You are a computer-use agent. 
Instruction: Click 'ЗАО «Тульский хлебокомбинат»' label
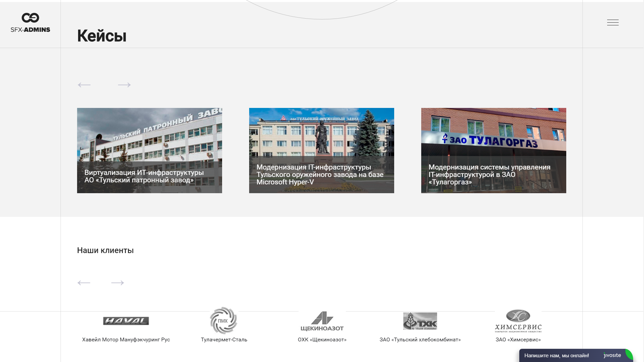click(420, 340)
